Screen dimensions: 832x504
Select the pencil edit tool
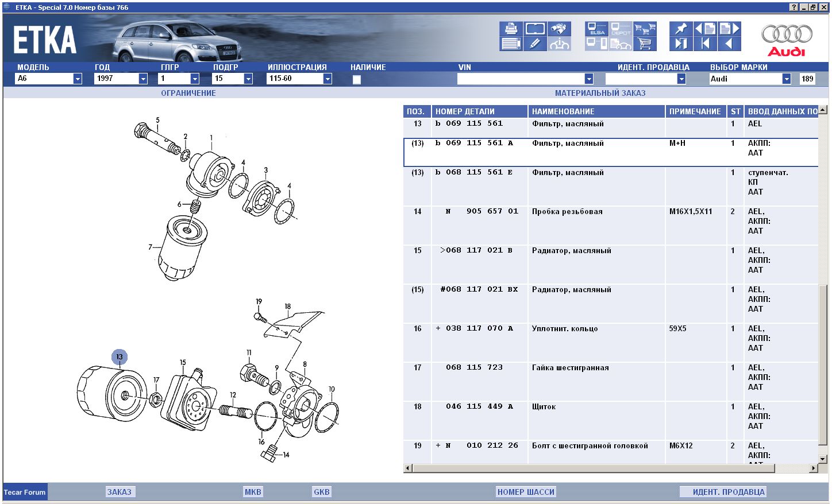tap(535, 44)
